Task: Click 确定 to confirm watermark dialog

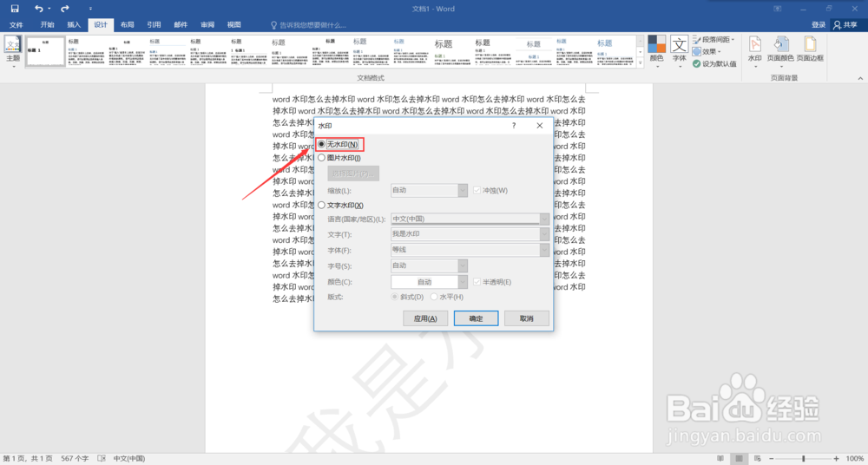Action: (476, 318)
